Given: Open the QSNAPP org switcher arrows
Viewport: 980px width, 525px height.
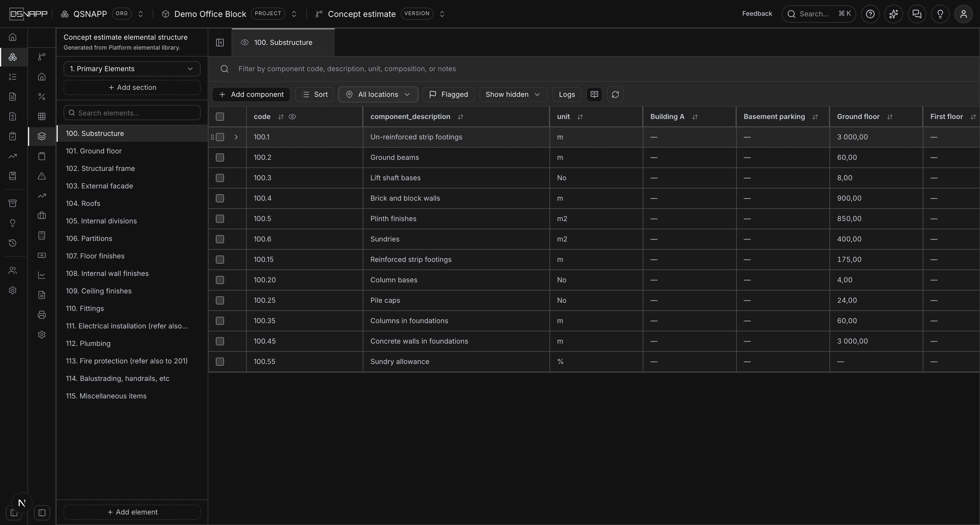Looking at the screenshot, I should point(140,14).
